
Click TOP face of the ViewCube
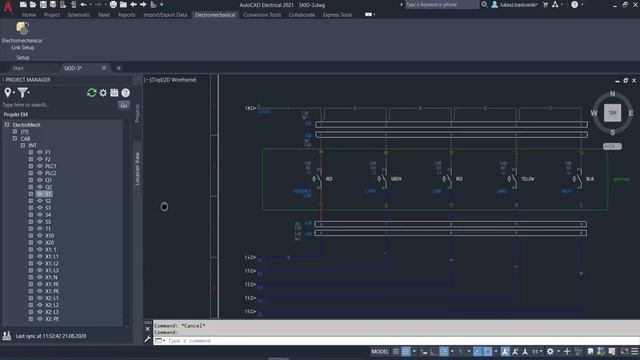coord(612,113)
